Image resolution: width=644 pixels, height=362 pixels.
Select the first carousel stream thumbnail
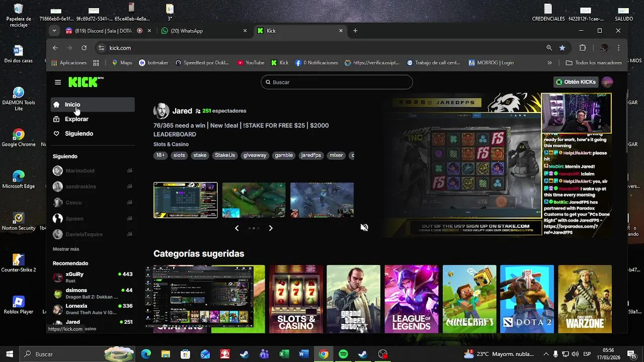186,200
